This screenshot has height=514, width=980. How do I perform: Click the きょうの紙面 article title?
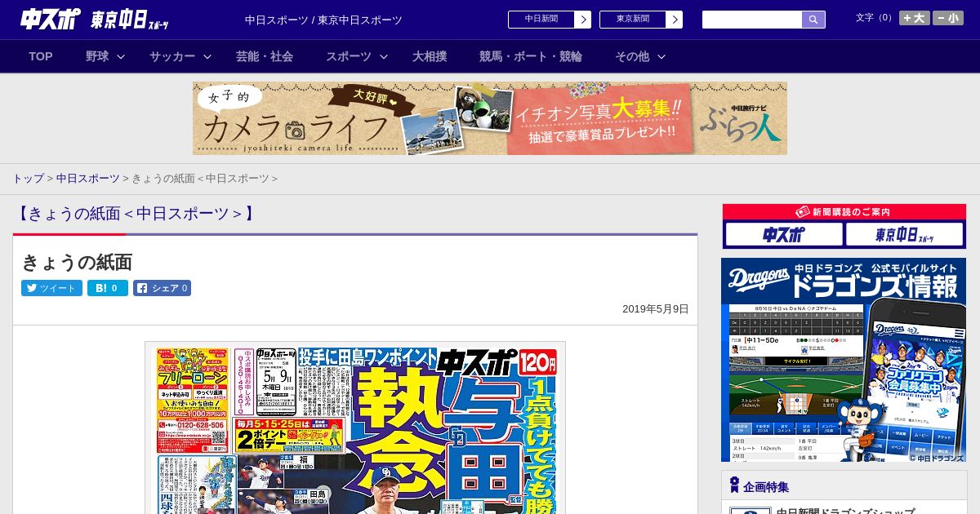(x=77, y=262)
